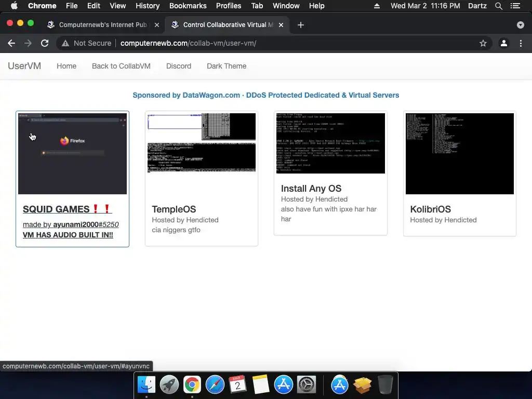
Task: Click the SQUID GAMES title
Action: (67, 209)
